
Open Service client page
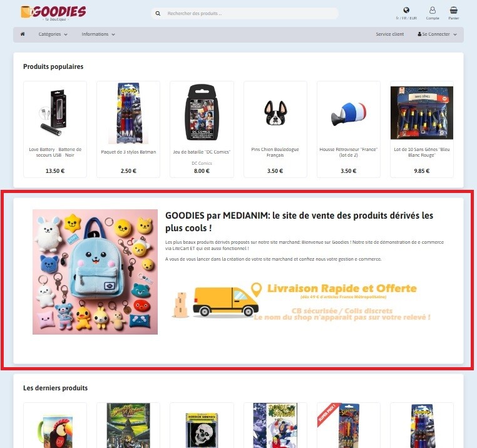click(x=390, y=34)
